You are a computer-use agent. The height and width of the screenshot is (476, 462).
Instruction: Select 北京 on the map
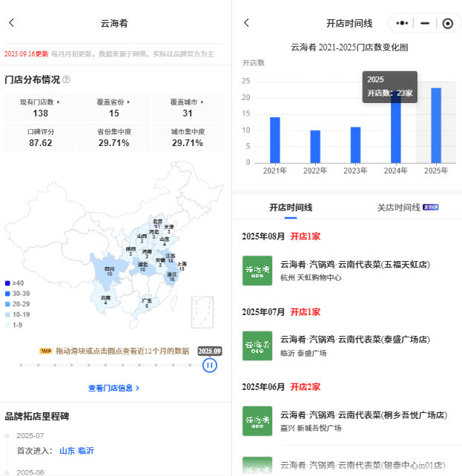pos(157,223)
